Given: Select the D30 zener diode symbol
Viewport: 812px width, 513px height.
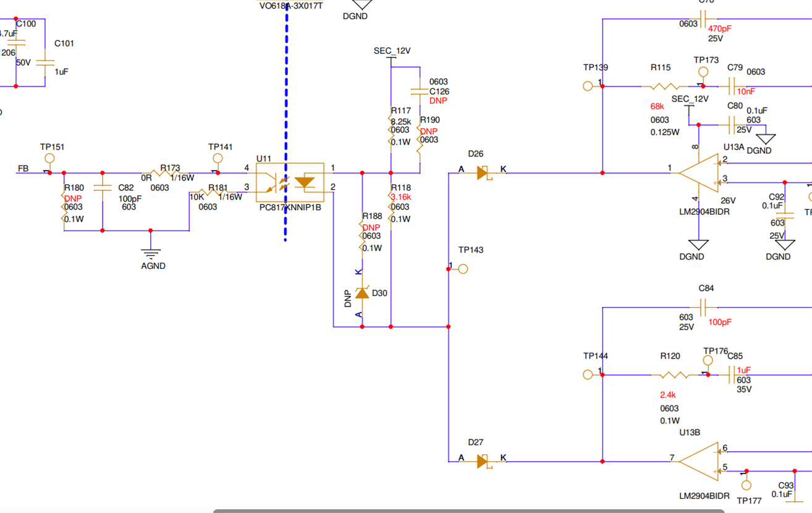Looking at the screenshot, I should (362, 293).
